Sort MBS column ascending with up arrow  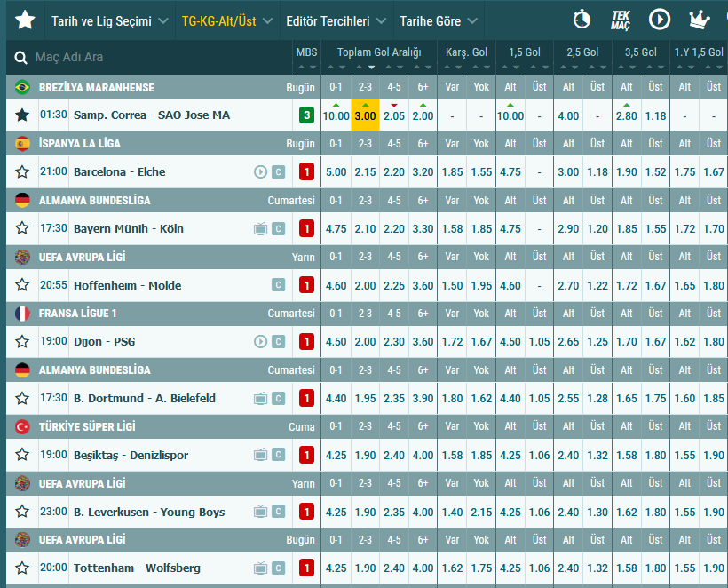(301, 68)
